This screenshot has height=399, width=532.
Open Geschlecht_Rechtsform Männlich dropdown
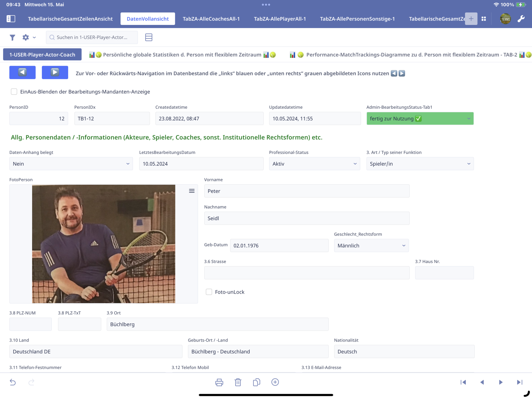371,245
